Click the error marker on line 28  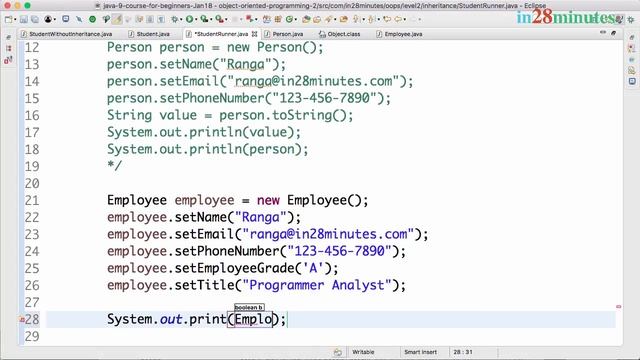(x=22, y=320)
